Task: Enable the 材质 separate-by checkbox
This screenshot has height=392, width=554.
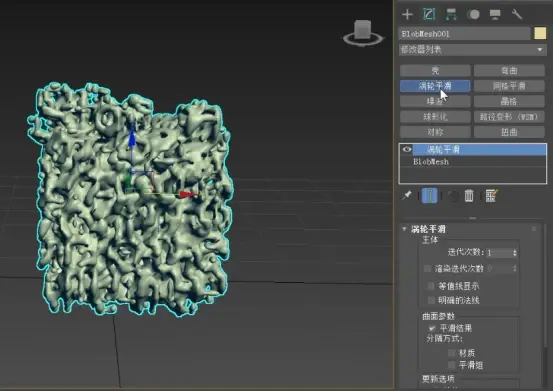Action: point(452,353)
